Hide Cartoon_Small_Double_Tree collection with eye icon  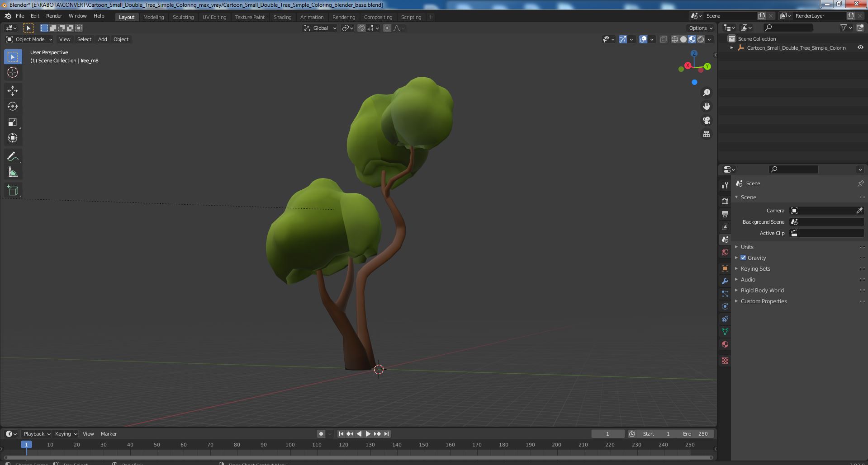point(860,47)
